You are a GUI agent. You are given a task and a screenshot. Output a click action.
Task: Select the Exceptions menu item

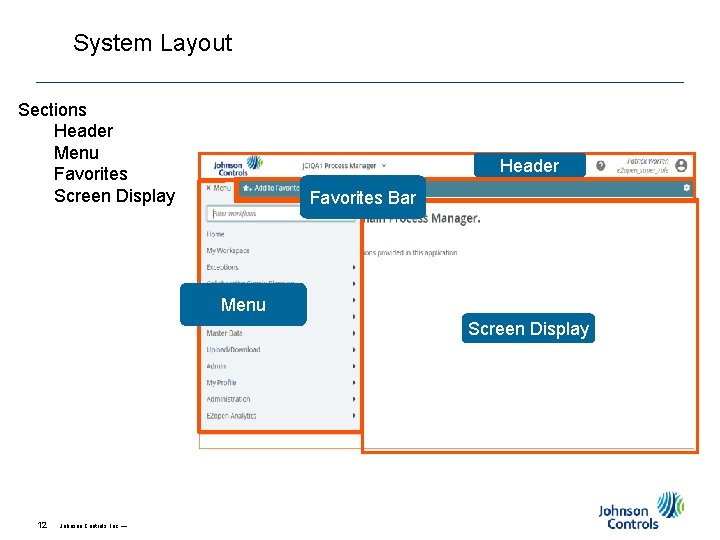(x=222, y=267)
